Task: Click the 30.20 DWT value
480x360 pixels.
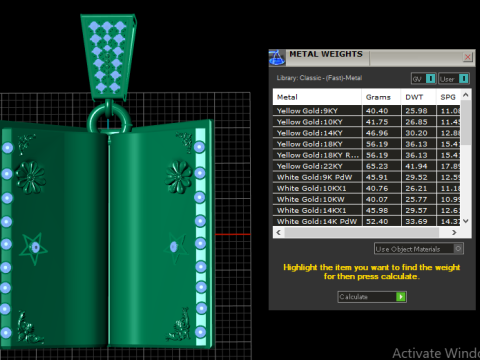Action: pyautogui.click(x=416, y=133)
